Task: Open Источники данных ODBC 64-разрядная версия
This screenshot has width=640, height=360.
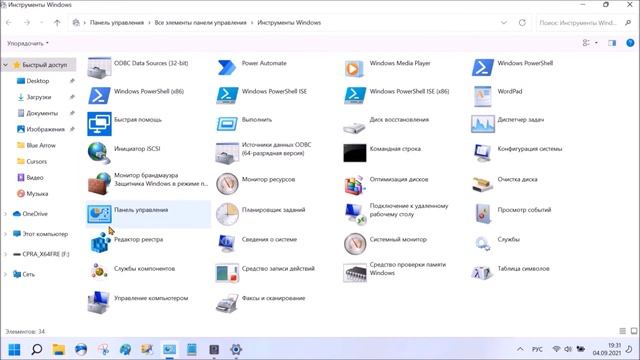Action: click(x=264, y=153)
